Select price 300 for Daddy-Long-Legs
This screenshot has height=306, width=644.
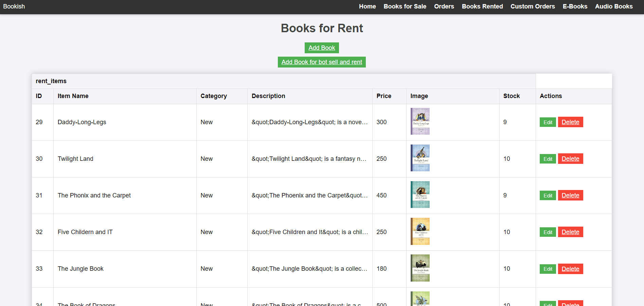[381, 122]
